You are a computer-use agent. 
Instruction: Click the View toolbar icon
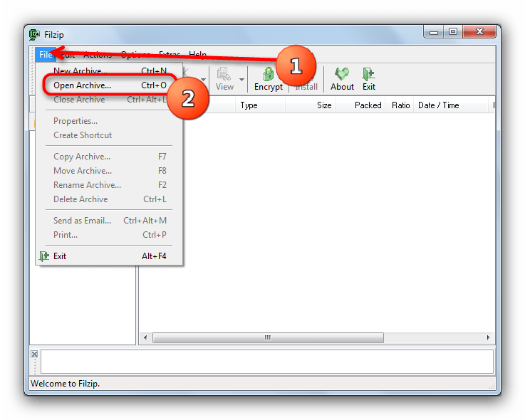point(224,79)
